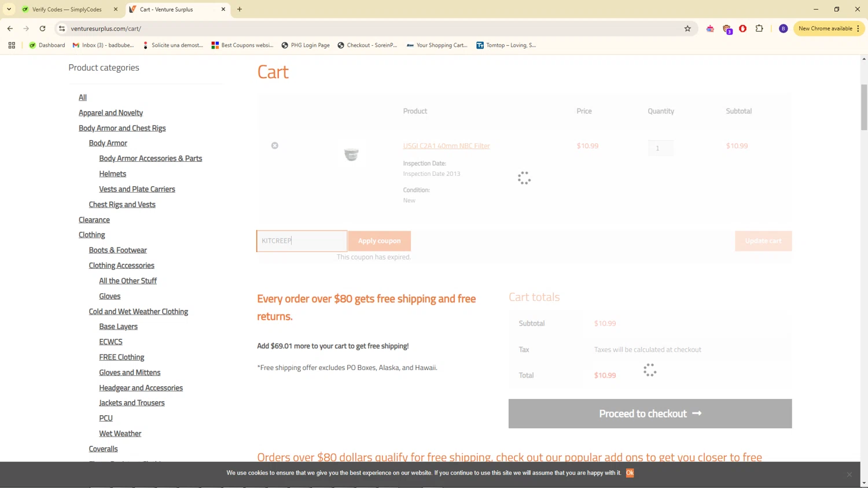Viewport: 868px width, 488px height.
Task: Open Jackets and Trousers category
Action: pyautogui.click(x=132, y=403)
